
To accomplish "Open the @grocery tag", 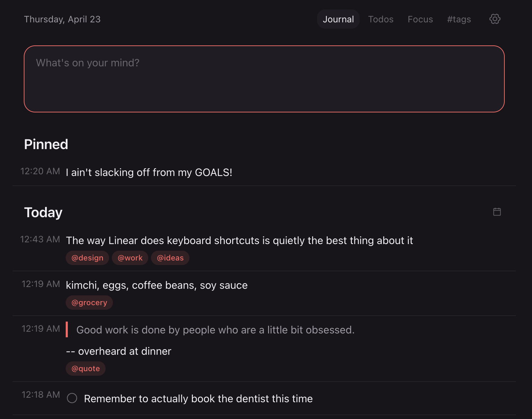I will tap(89, 303).
